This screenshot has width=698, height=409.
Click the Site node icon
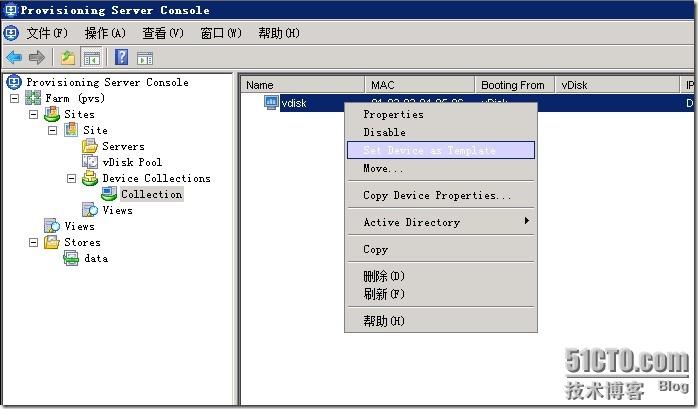71,130
